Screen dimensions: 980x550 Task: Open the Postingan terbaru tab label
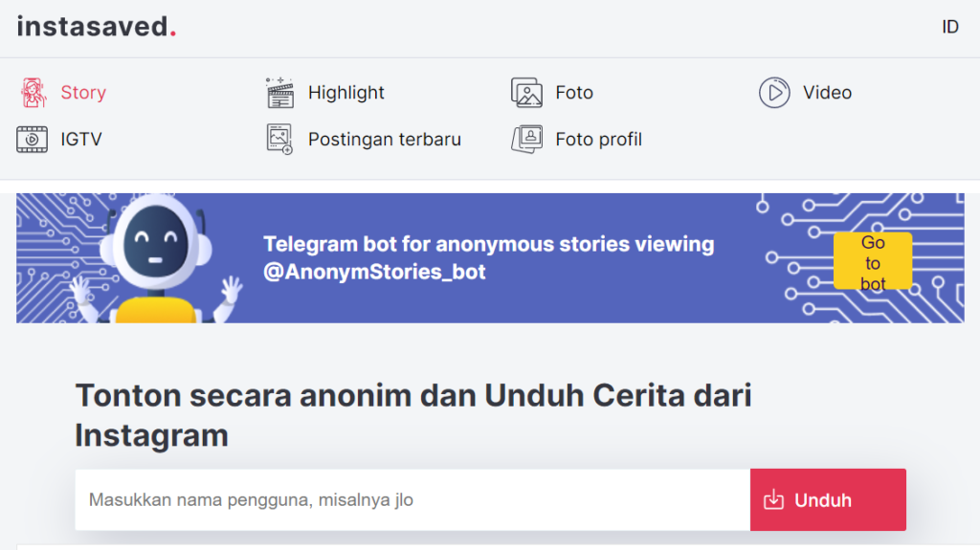385,140
